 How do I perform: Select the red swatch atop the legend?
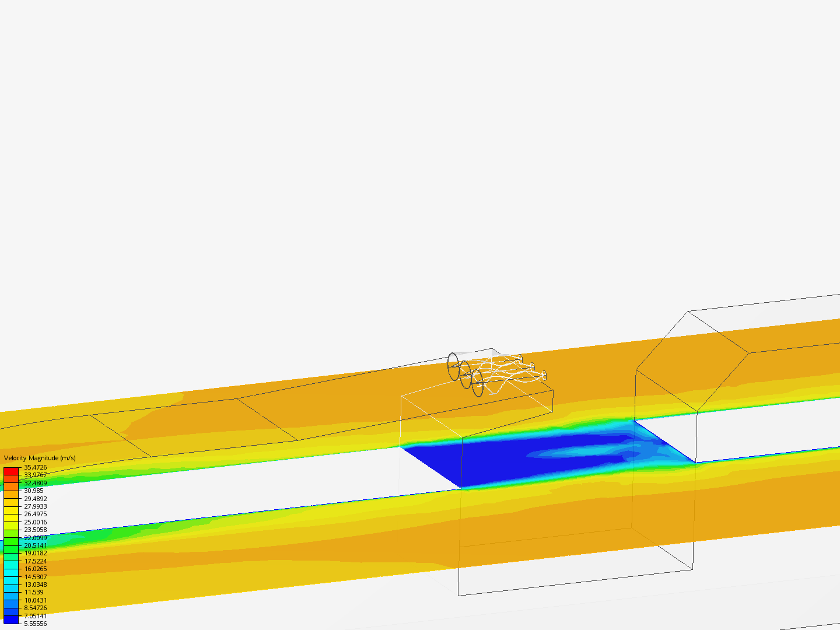[x=11, y=471]
